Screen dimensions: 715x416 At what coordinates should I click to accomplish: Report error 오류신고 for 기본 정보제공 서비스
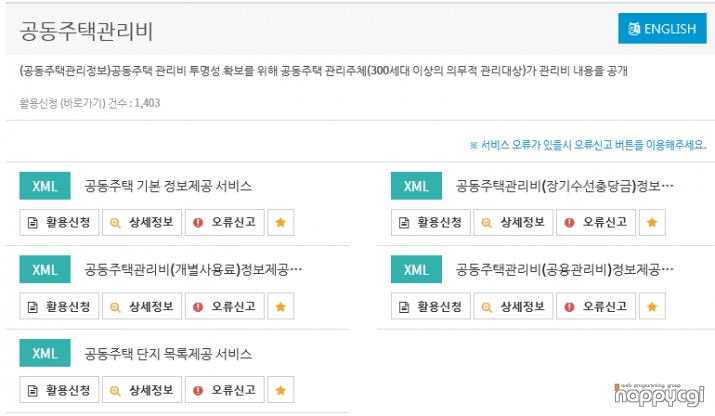coord(225,223)
